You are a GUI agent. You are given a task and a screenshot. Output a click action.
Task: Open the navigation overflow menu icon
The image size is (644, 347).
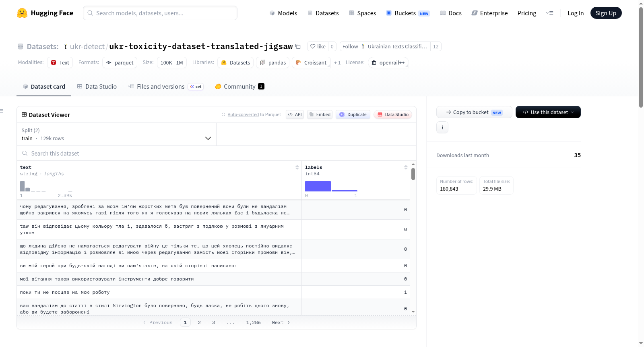pyautogui.click(x=549, y=13)
